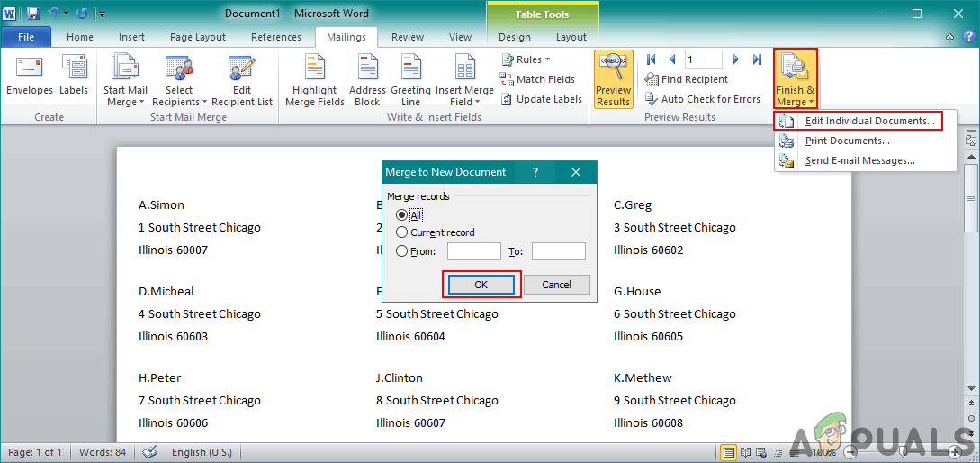This screenshot has height=463, width=980.
Task: Click the vertical scrollbar thumb
Action: pos(971,199)
